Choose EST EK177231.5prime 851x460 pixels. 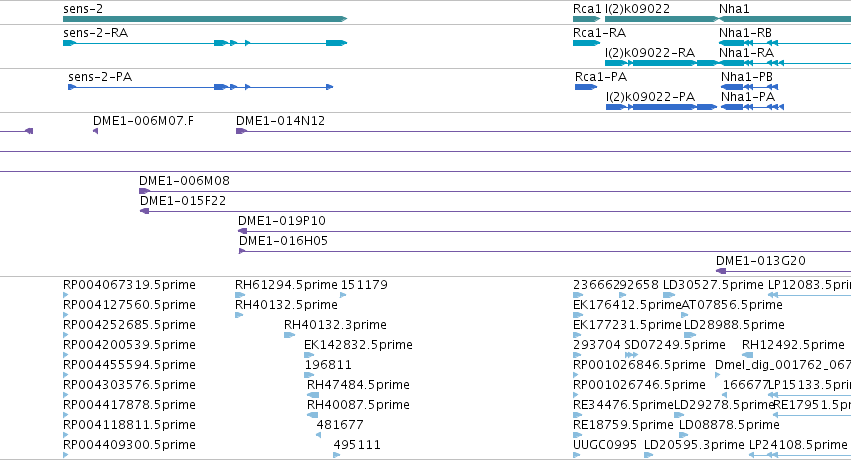click(627, 325)
